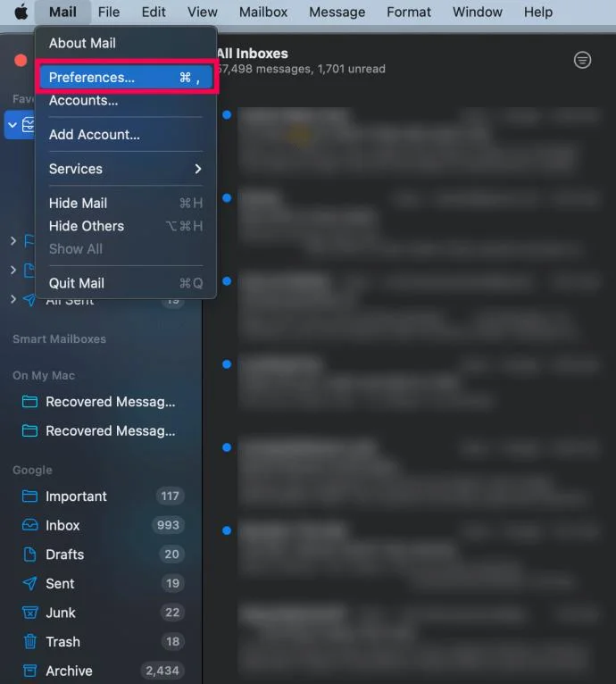Open the View menu
616x684 pixels.
click(203, 12)
